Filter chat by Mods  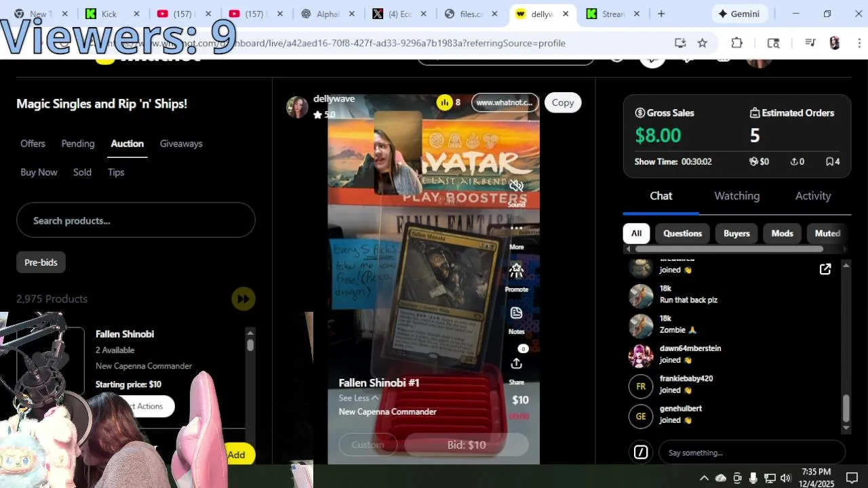pos(782,233)
